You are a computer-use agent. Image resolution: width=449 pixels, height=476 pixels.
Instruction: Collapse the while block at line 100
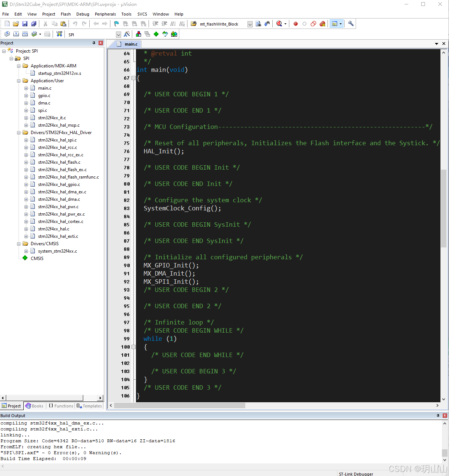coord(133,347)
